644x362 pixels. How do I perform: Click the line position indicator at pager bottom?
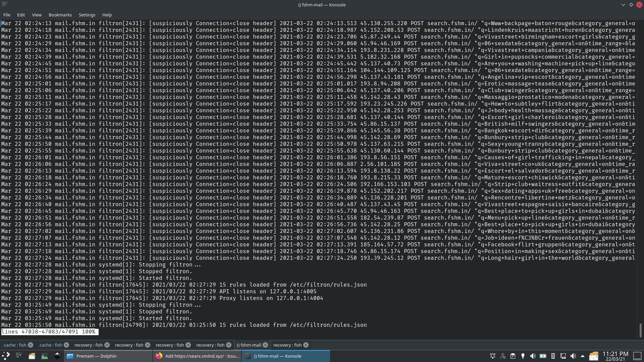(x=49, y=332)
